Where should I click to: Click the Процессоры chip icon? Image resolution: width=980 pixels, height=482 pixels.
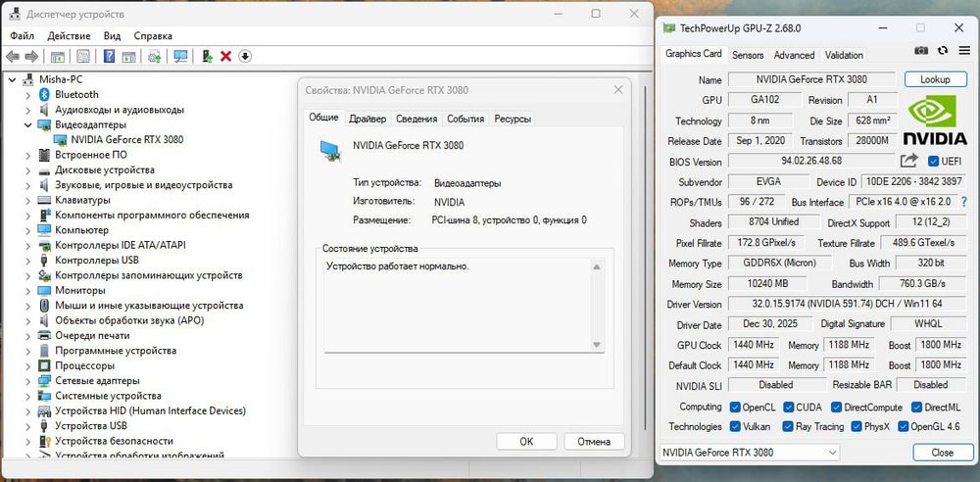[x=44, y=365]
